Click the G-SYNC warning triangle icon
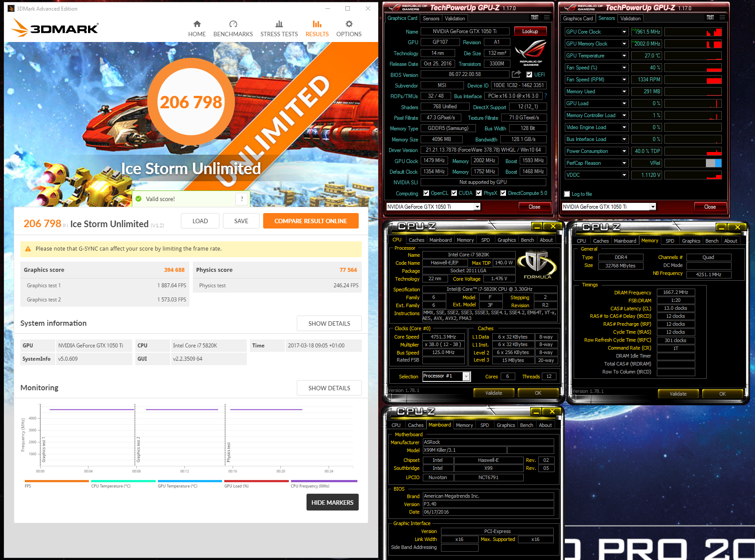 (x=28, y=249)
